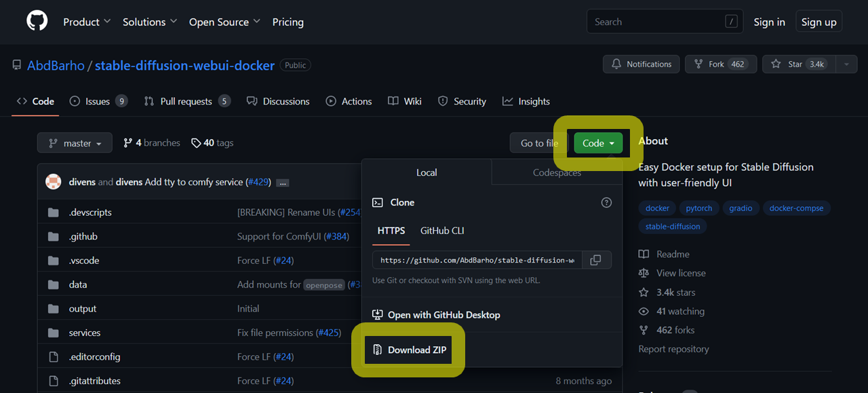Click the GitHub octocat logo
This screenshot has width=868, height=393.
[x=37, y=20]
